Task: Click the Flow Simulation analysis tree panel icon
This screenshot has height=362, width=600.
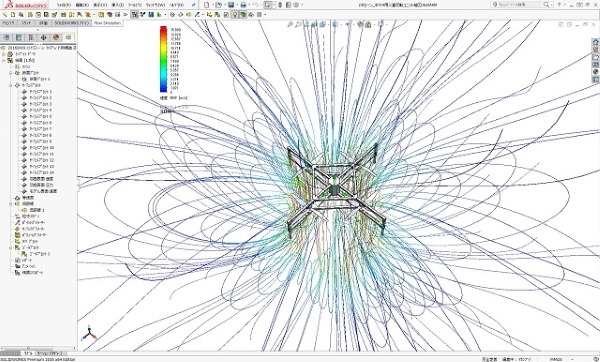Action: [68, 38]
